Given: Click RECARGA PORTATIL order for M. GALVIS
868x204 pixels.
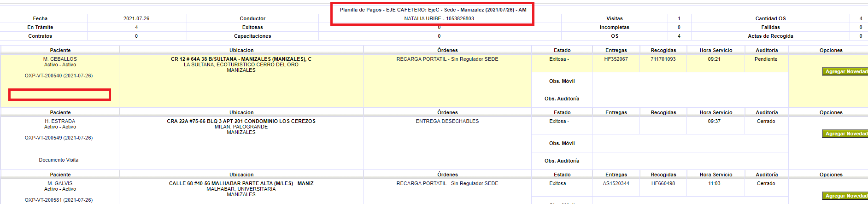Looking at the screenshot, I should point(447,183).
